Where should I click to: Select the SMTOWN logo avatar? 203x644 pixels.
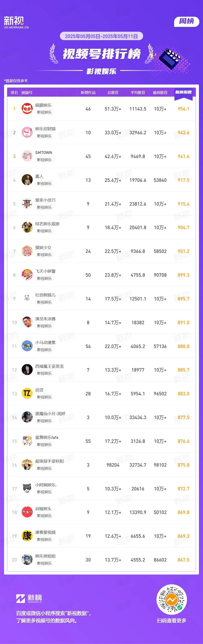tap(27, 156)
